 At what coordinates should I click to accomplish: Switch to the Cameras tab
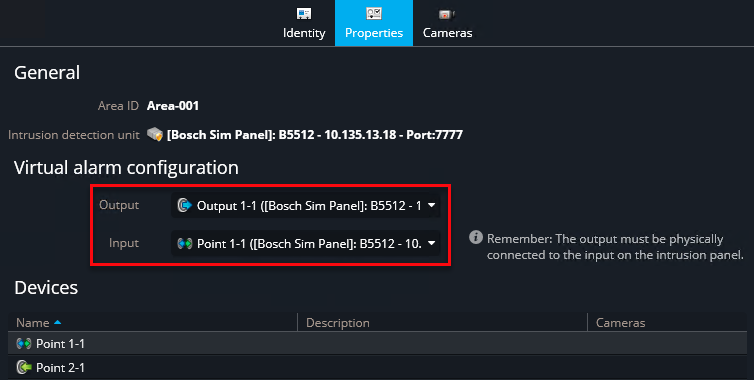[x=447, y=23]
